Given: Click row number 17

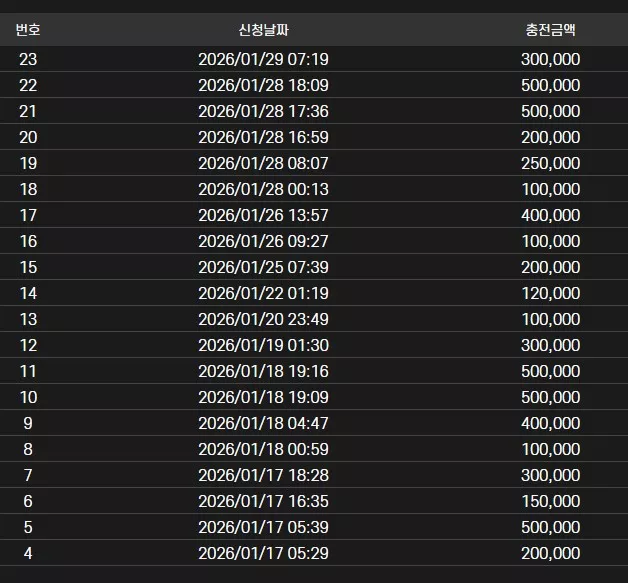Looking at the screenshot, I should click(28, 215).
